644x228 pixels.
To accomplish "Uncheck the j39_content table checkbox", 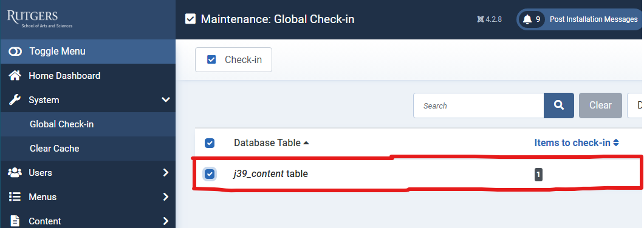I will (210, 174).
